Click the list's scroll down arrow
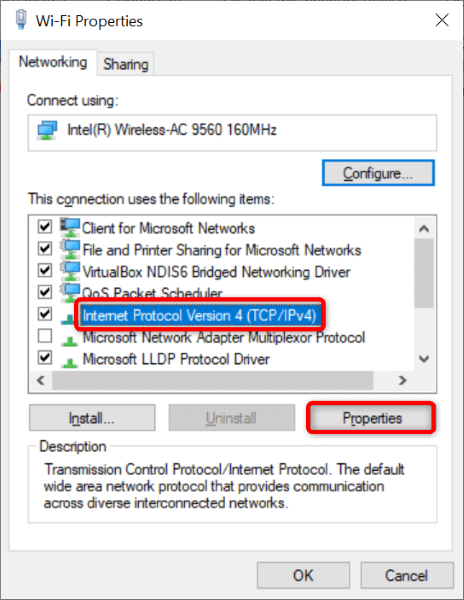464x600 pixels. 423,359
